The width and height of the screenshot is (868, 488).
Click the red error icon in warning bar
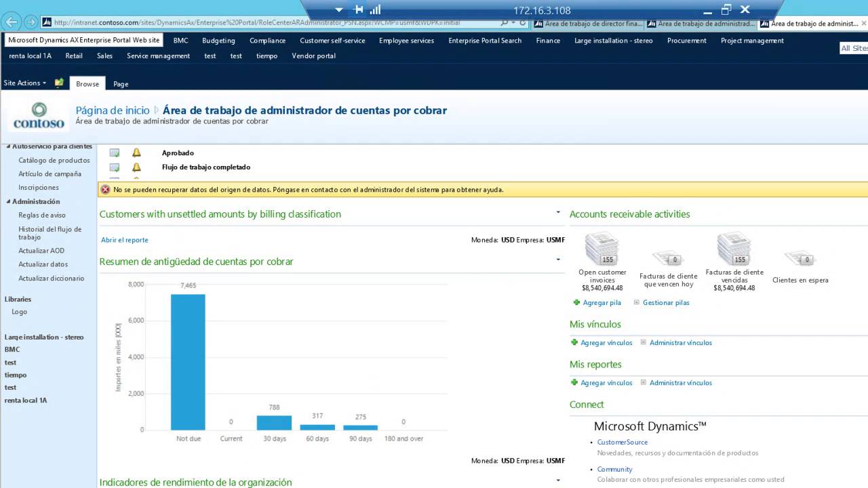pos(105,190)
